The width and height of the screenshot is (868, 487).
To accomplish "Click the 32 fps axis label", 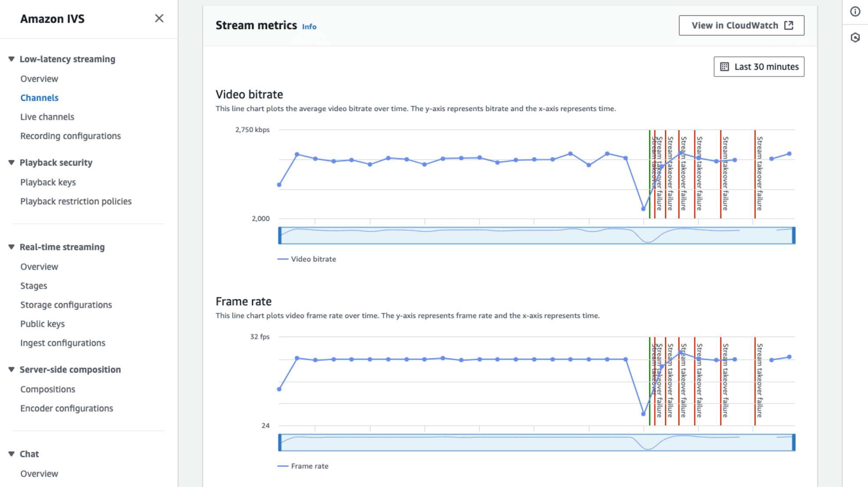I will 260,337.
